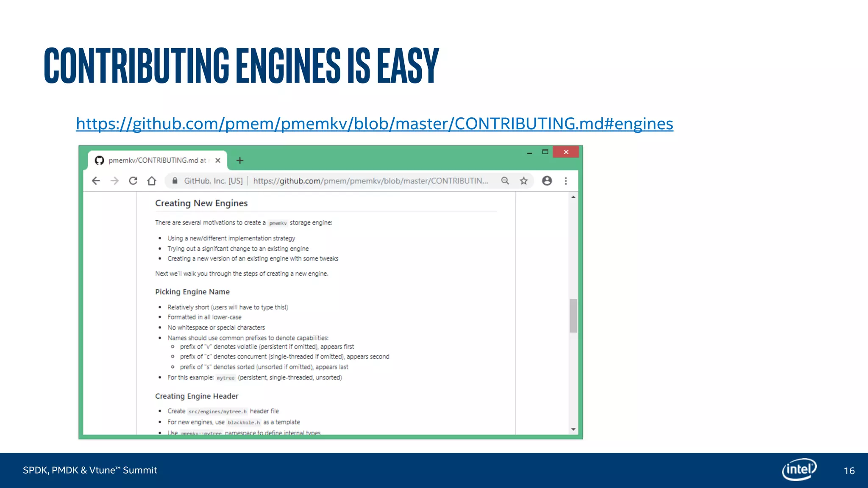The image size is (868, 488).
Task: Click the slide title 'Contributing Engines Is Easy'
Action: pyautogui.click(x=242, y=65)
